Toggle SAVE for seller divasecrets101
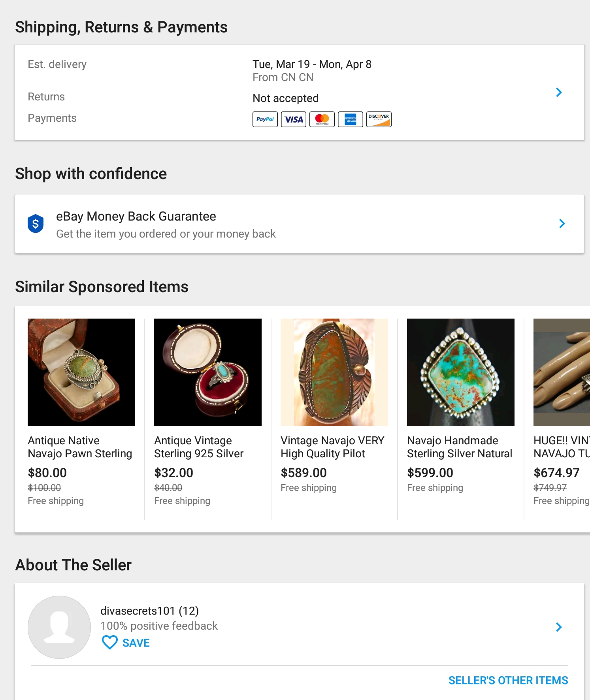Image resolution: width=590 pixels, height=700 pixels. point(126,643)
